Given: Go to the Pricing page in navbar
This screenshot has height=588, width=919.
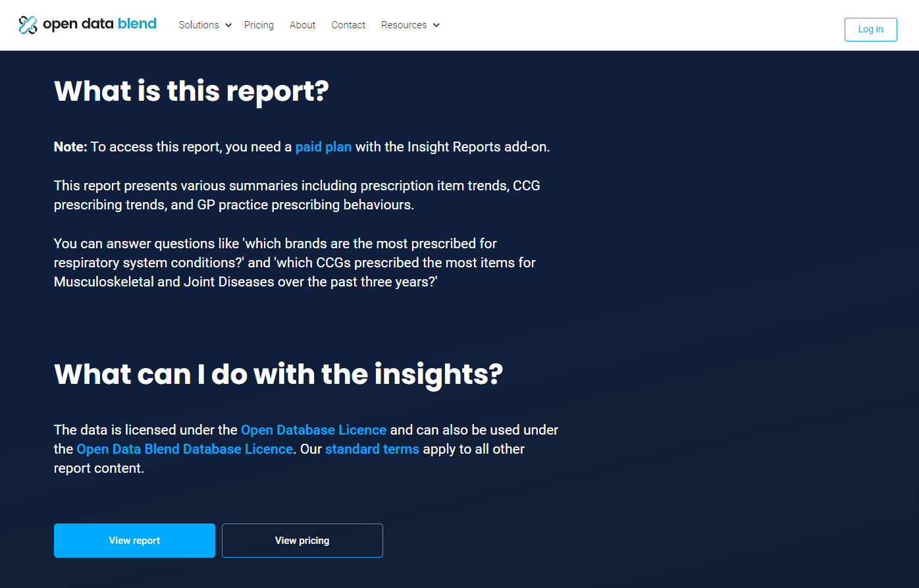Looking at the screenshot, I should (x=259, y=25).
